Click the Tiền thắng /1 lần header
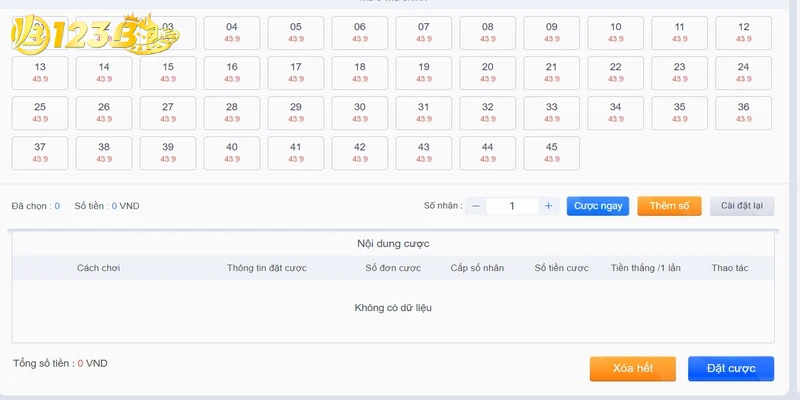 point(645,268)
